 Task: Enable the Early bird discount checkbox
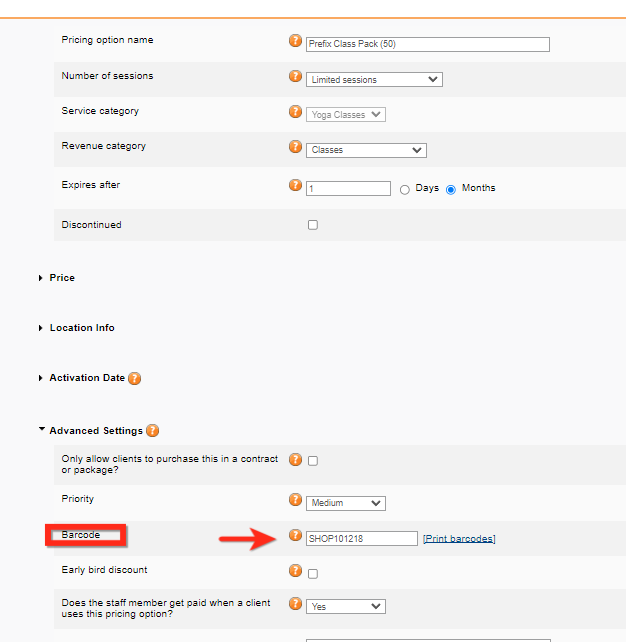pyautogui.click(x=313, y=574)
